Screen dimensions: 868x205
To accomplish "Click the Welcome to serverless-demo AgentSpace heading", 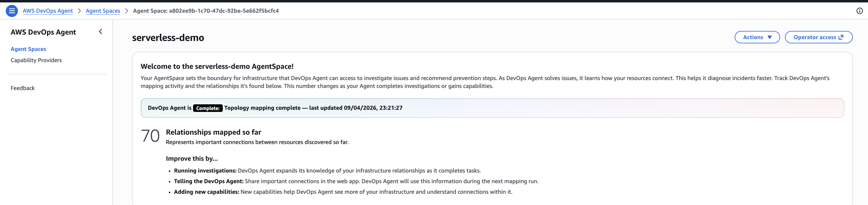I will click(217, 66).
